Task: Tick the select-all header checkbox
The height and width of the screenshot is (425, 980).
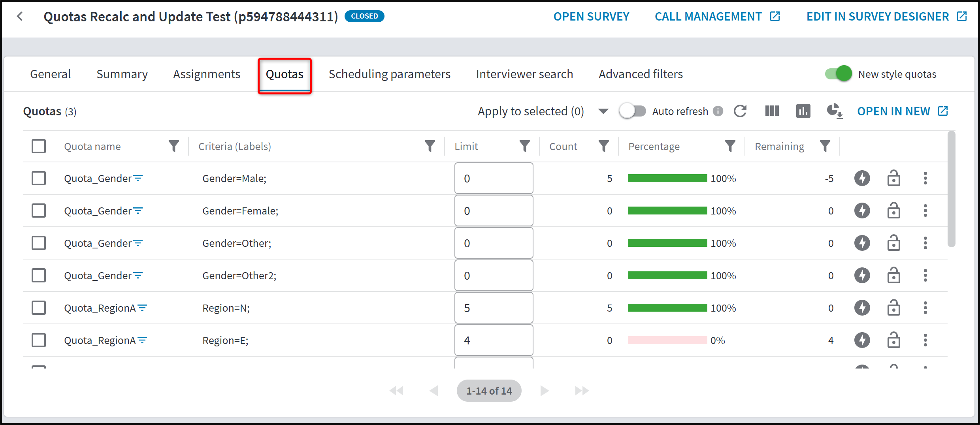Action: click(x=39, y=146)
